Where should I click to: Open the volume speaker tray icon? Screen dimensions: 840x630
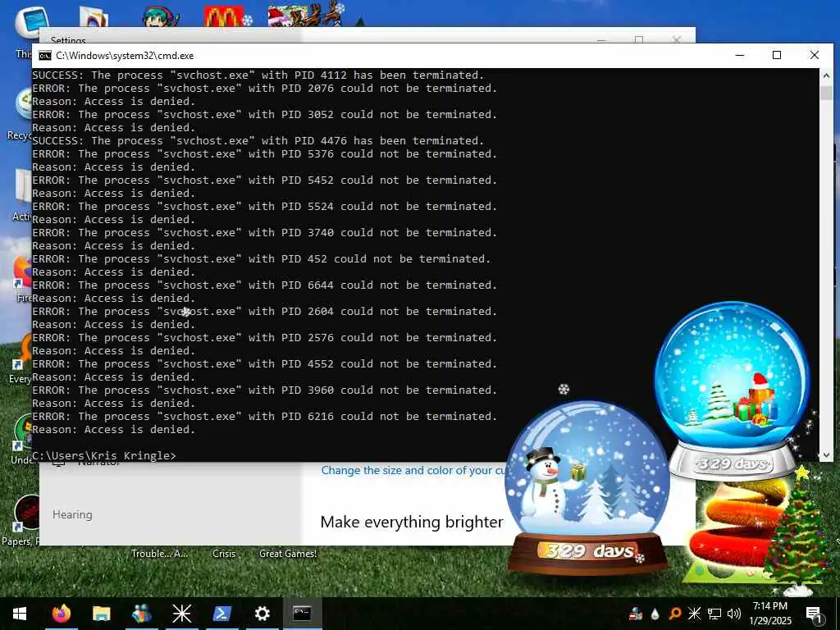coord(734,614)
